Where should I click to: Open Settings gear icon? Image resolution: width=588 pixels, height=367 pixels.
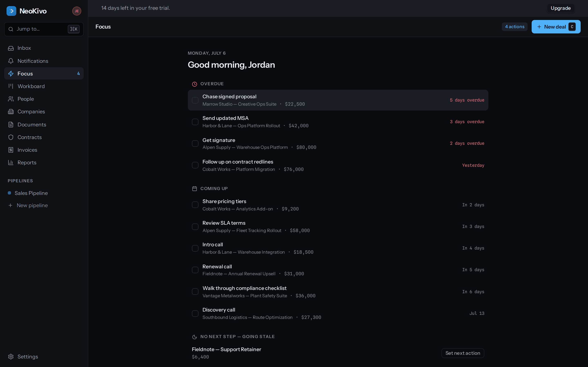point(11,357)
